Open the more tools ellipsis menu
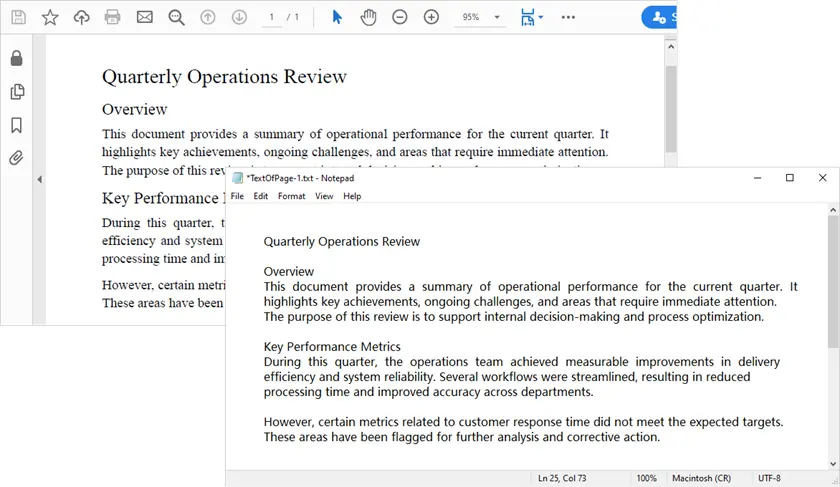840x487 pixels. pyautogui.click(x=568, y=17)
